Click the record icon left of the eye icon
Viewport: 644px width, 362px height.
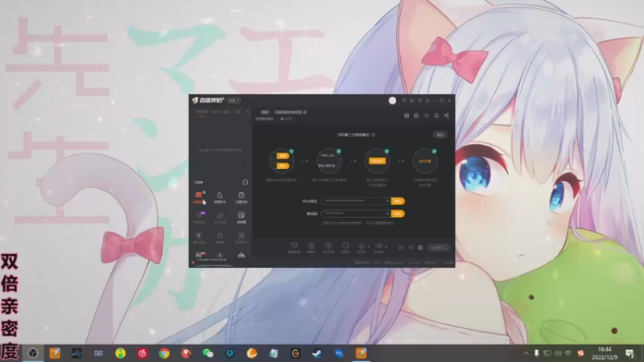pos(400,248)
